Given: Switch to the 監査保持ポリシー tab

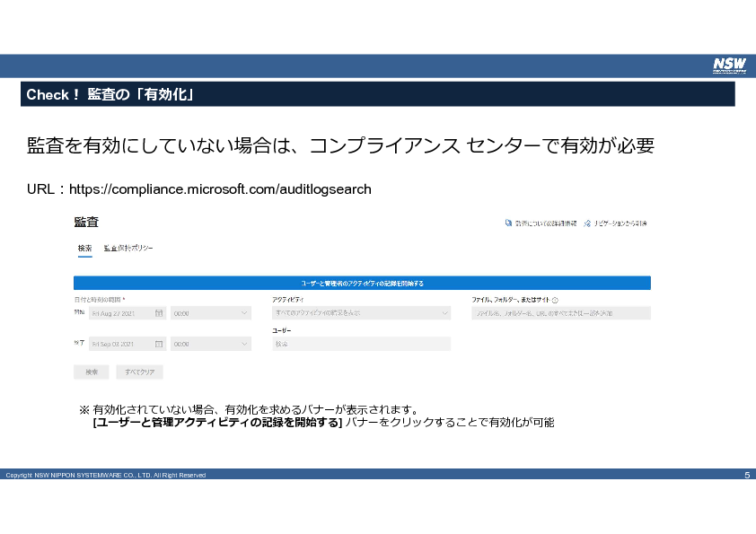Looking at the screenshot, I should pos(127,248).
